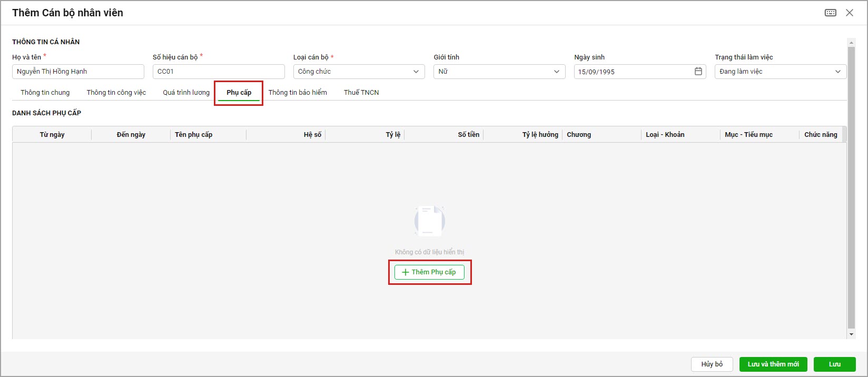The image size is (868, 377).
Task: Click Lưu và thêm mới button
Action: tap(773, 364)
